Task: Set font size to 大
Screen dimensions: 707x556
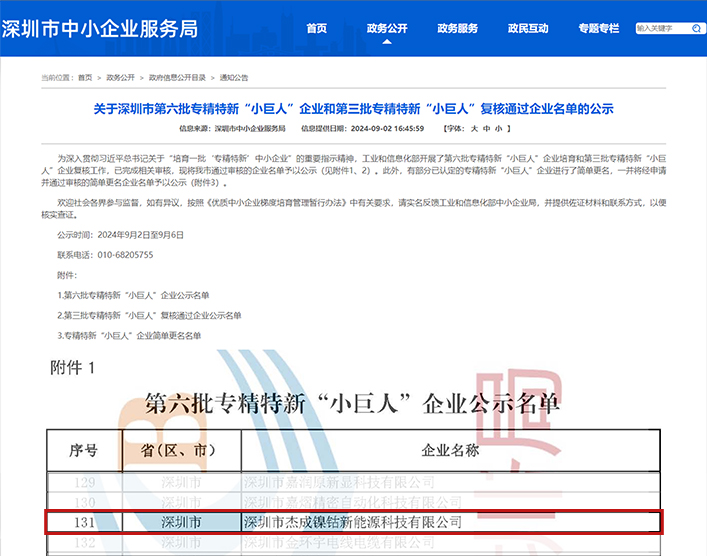Action: point(474,129)
